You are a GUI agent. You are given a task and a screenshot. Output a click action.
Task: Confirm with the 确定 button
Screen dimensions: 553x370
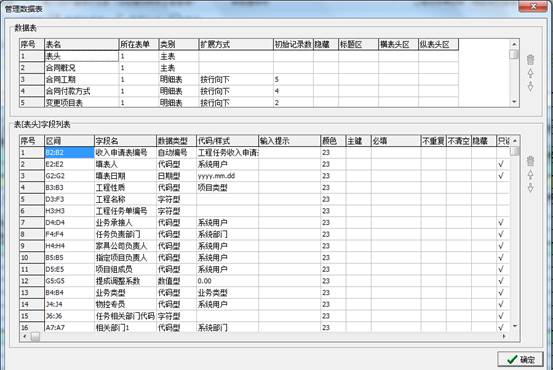[520, 359]
